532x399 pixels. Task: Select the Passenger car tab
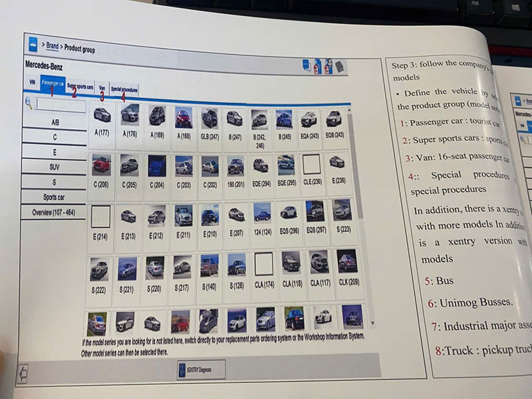53,83
